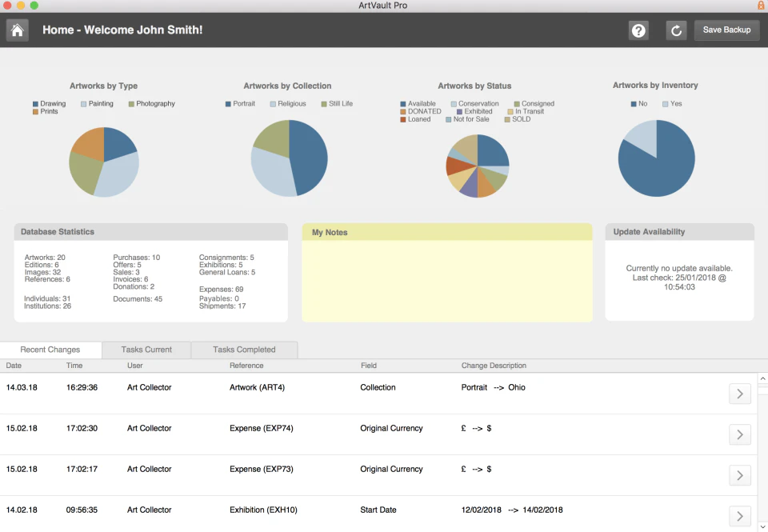Click the Save Backup button
This screenshot has height=532, width=768.
[x=726, y=30]
